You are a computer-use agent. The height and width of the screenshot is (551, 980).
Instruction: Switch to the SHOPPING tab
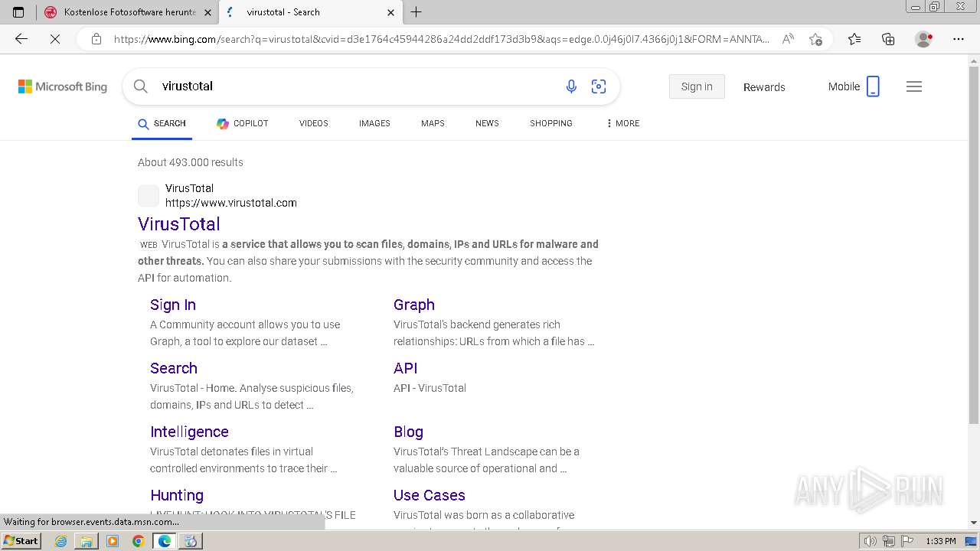(x=551, y=123)
